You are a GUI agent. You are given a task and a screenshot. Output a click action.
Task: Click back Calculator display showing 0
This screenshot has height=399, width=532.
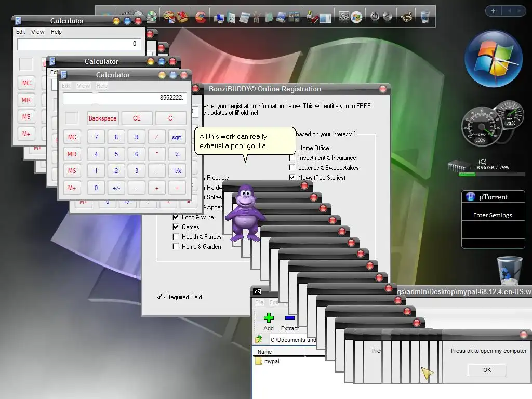[x=79, y=44]
